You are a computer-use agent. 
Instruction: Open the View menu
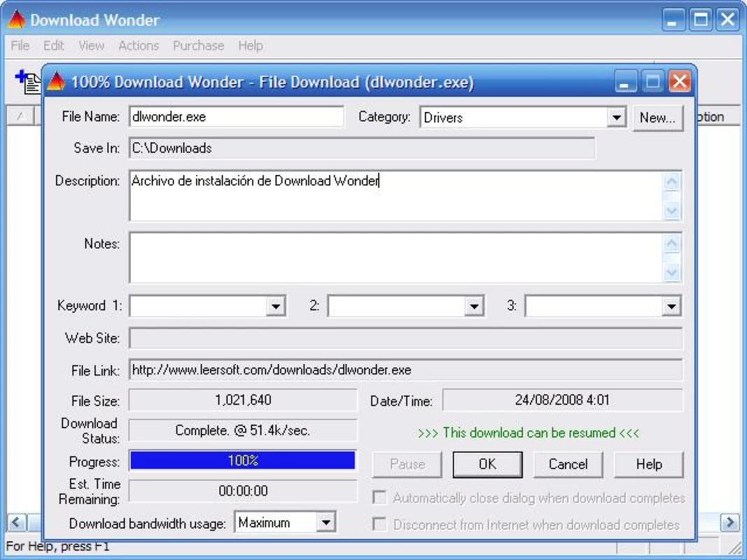click(x=91, y=45)
